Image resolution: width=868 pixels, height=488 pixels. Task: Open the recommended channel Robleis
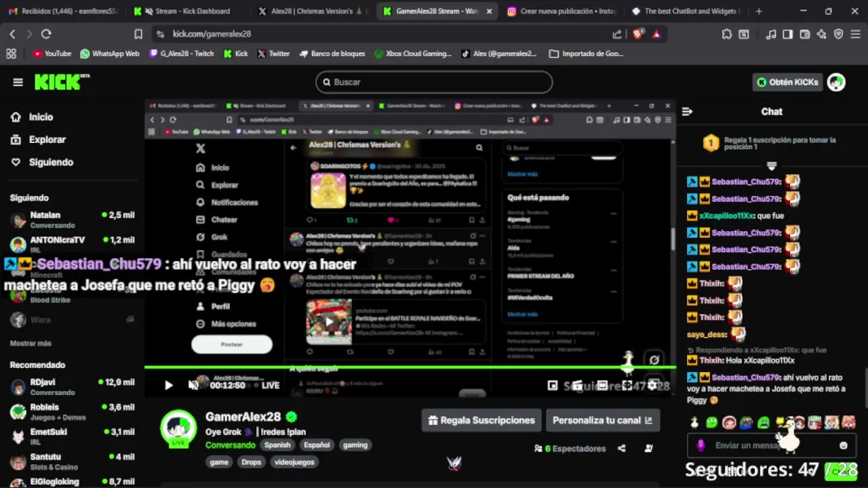pos(71,411)
